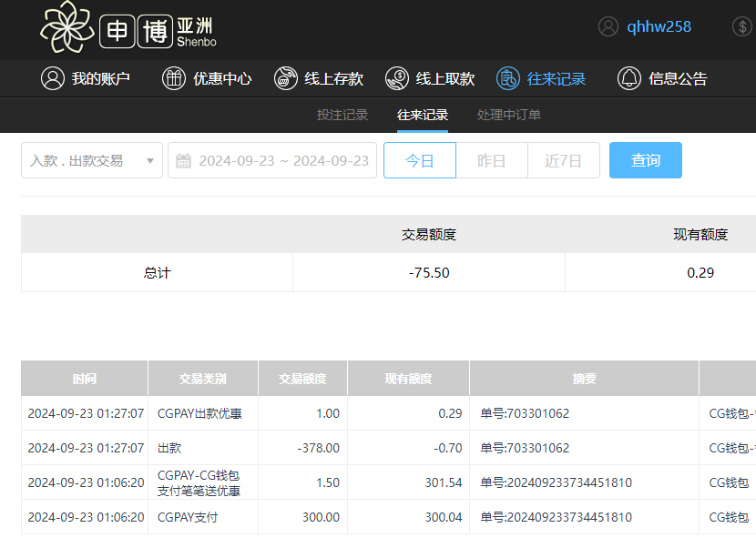756x538 pixels.
Task: Click the username qhhw258 link
Action: pos(659,26)
